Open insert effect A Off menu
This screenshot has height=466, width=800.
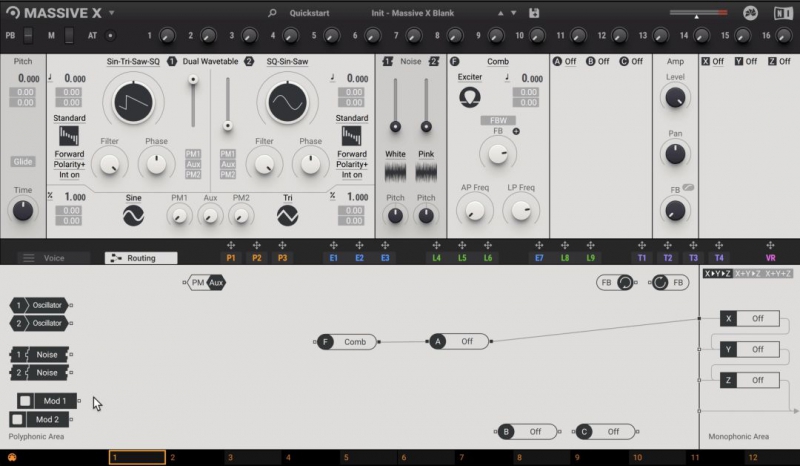pos(570,61)
